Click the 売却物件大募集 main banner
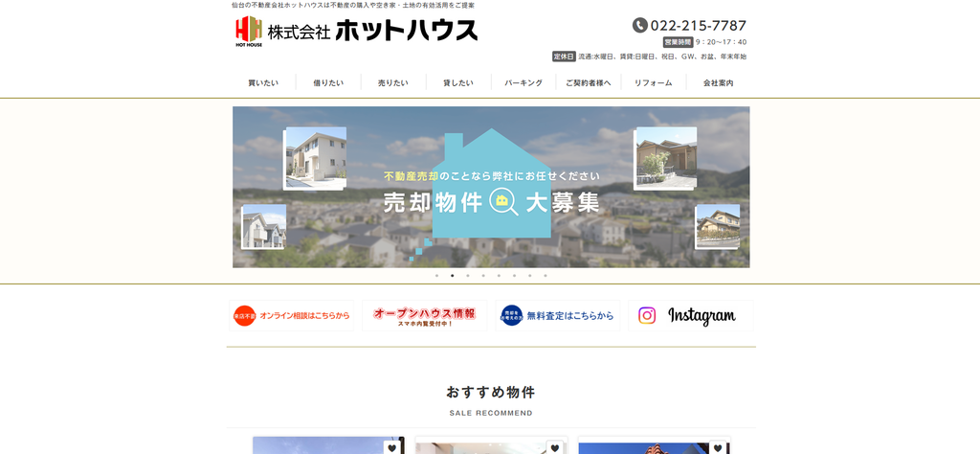980x454 pixels. pyautogui.click(x=491, y=187)
